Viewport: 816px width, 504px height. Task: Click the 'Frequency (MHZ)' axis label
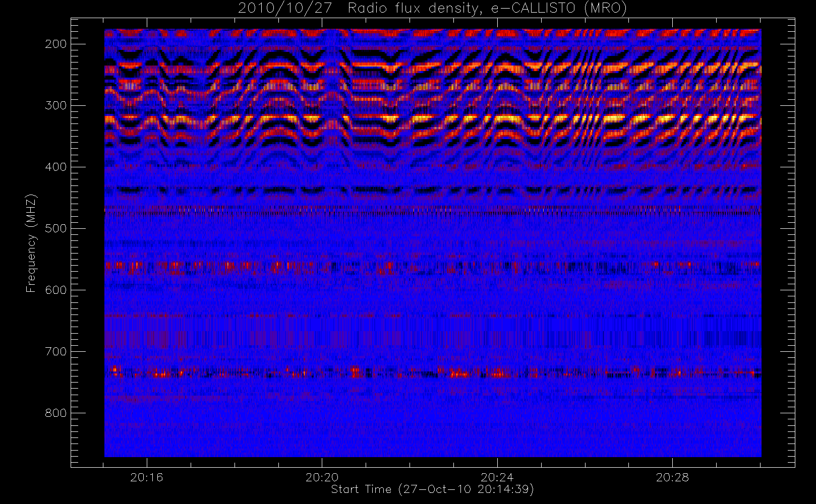coord(31,243)
